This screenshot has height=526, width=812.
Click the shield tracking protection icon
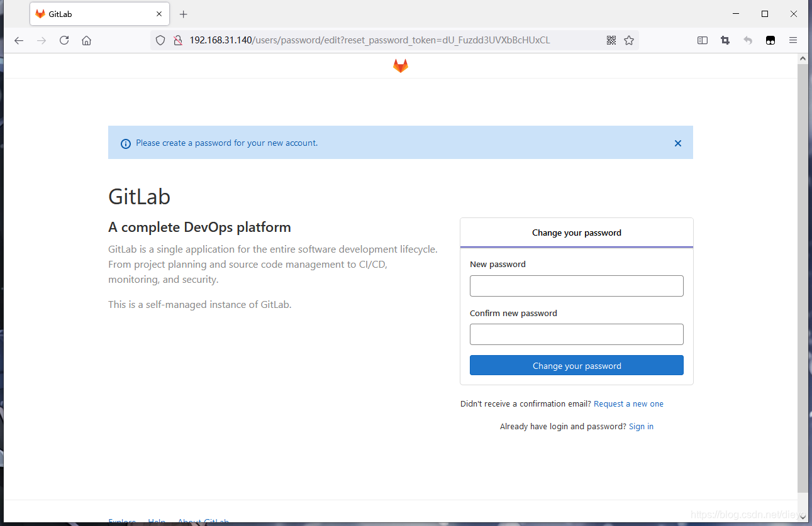(x=160, y=40)
